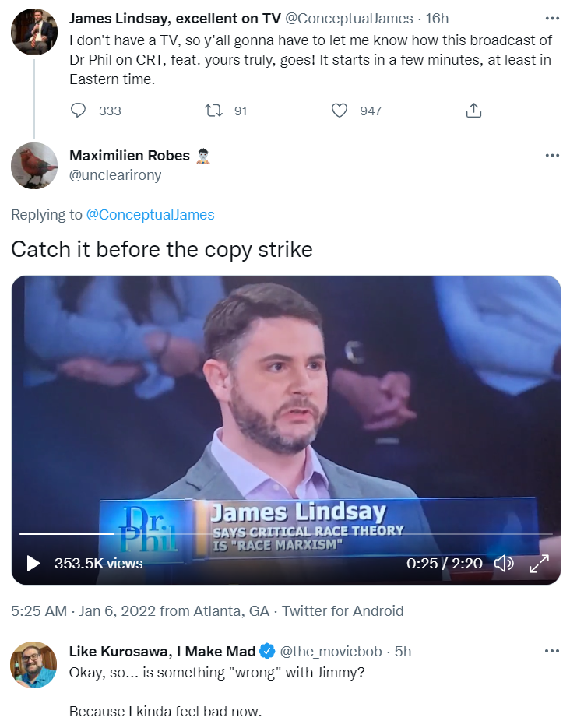Open James Lindsay's profile avatar
The width and height of the screenshot is (570, 728).
pyautogui.click(x=34, y=32)
